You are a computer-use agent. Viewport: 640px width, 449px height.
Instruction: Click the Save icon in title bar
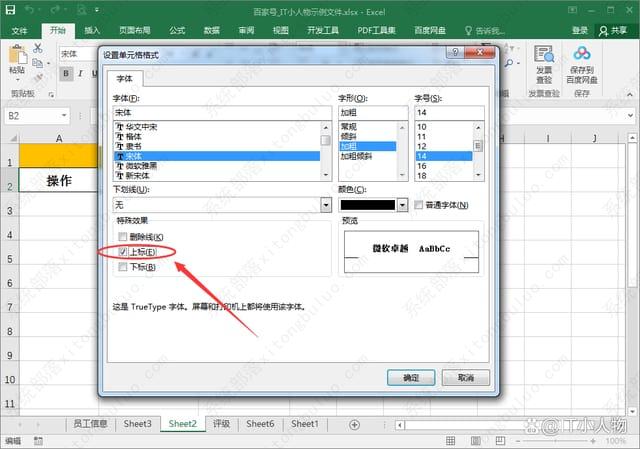tap(11, 11)
